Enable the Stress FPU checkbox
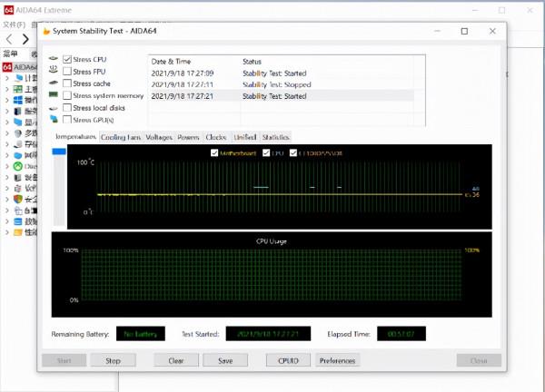Screen dimensions: 545x392 pos(67,71)
